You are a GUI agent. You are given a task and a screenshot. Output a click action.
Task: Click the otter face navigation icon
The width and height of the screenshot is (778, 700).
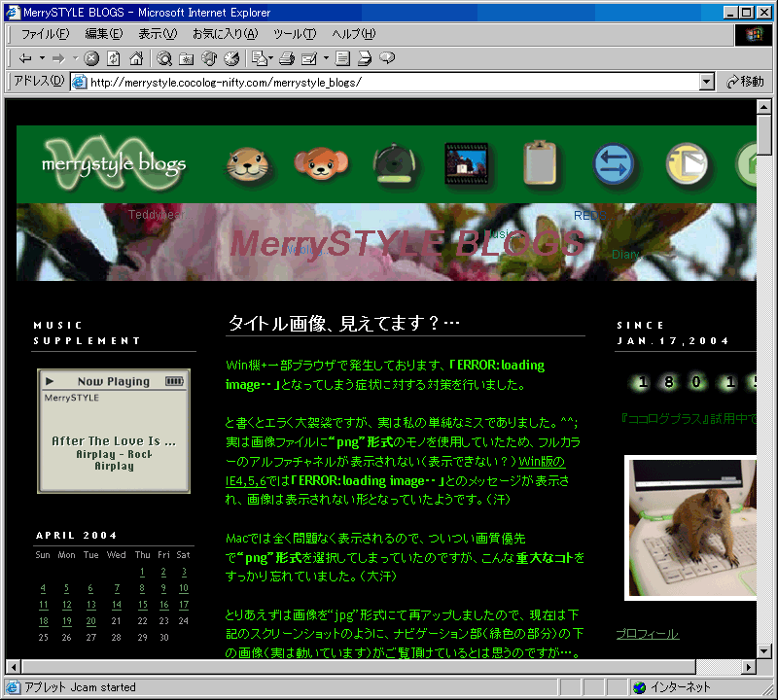248,164
